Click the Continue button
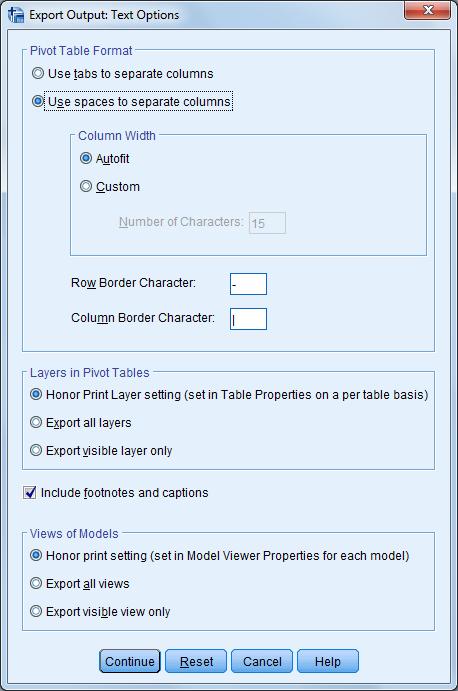This screenshot has width=458, height=691. 130,661
